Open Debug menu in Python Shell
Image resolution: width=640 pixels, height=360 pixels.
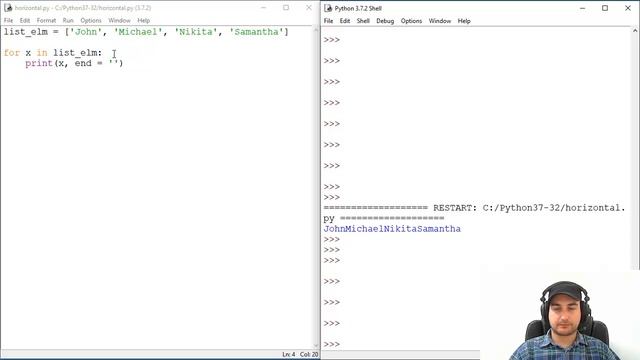point(385,21)
